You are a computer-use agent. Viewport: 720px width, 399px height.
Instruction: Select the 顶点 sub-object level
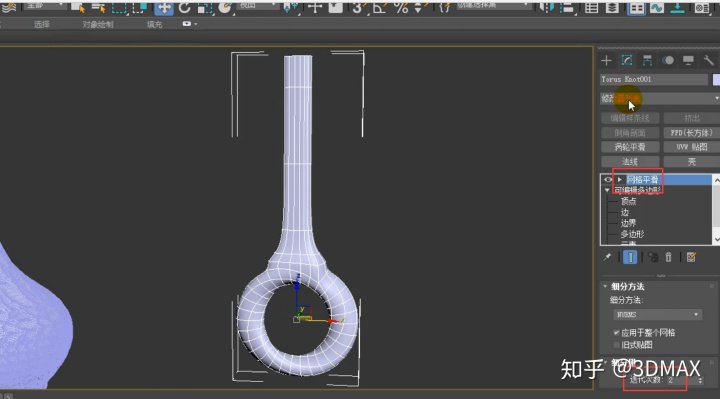pos(629,201)
